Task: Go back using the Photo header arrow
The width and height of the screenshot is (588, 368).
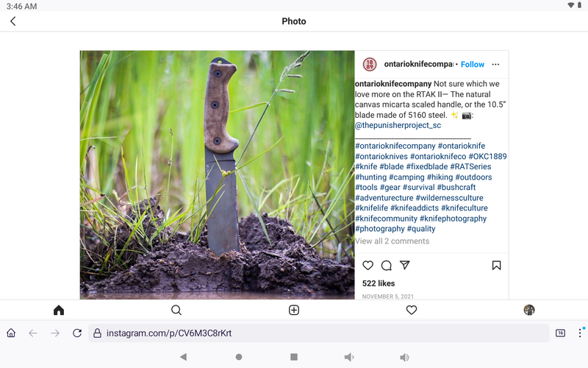Action: point(13,21)
